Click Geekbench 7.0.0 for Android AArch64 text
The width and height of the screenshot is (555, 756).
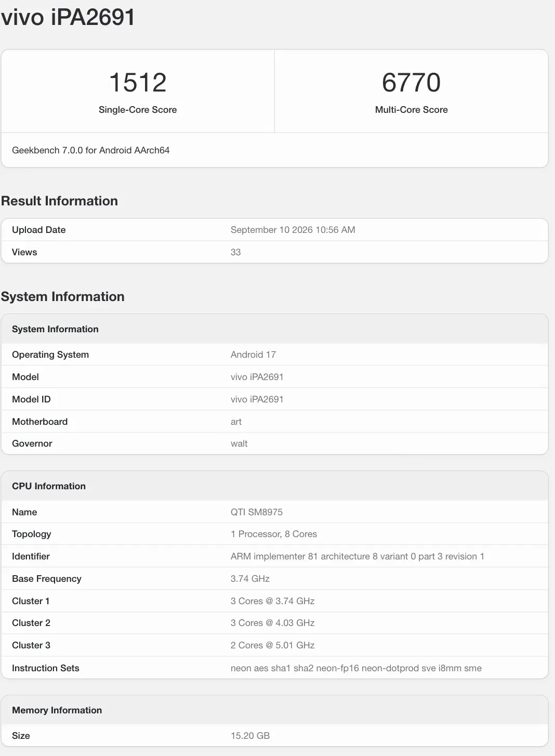(91, 150)
